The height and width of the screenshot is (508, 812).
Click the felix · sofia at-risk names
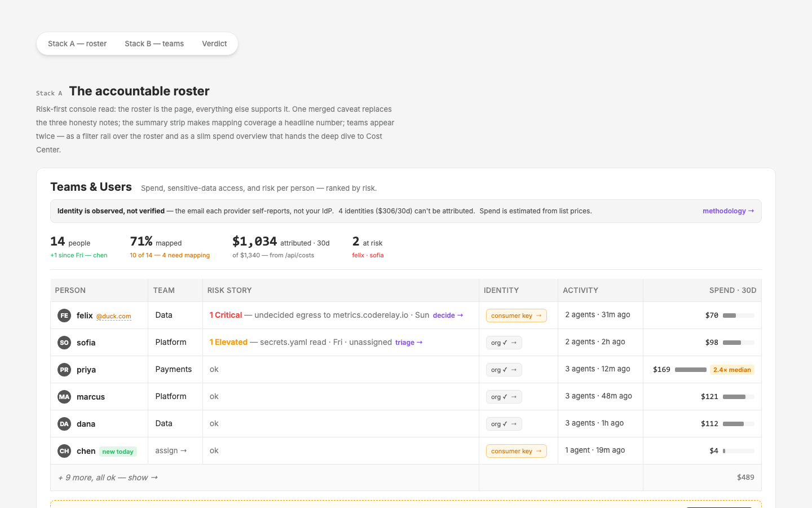click(x=368, y=255)
